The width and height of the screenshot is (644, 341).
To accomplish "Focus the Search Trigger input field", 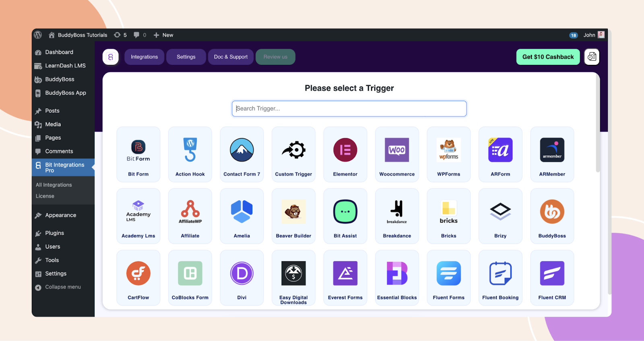I will [x=349, y=109].
